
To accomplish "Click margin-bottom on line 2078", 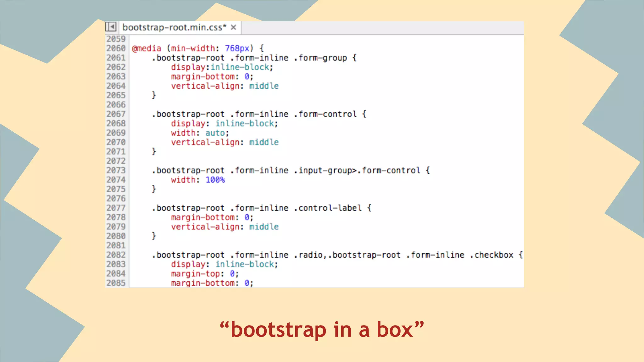I will [203, 217].
